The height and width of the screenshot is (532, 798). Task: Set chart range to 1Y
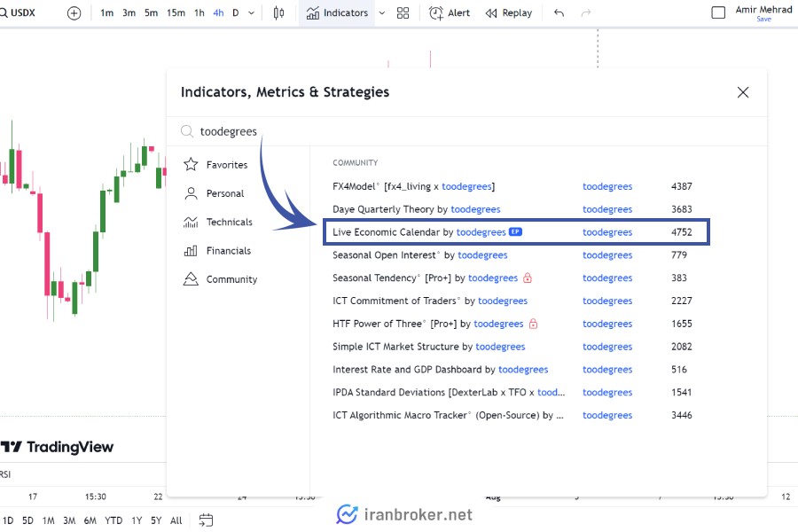click(x=137, y=520)
